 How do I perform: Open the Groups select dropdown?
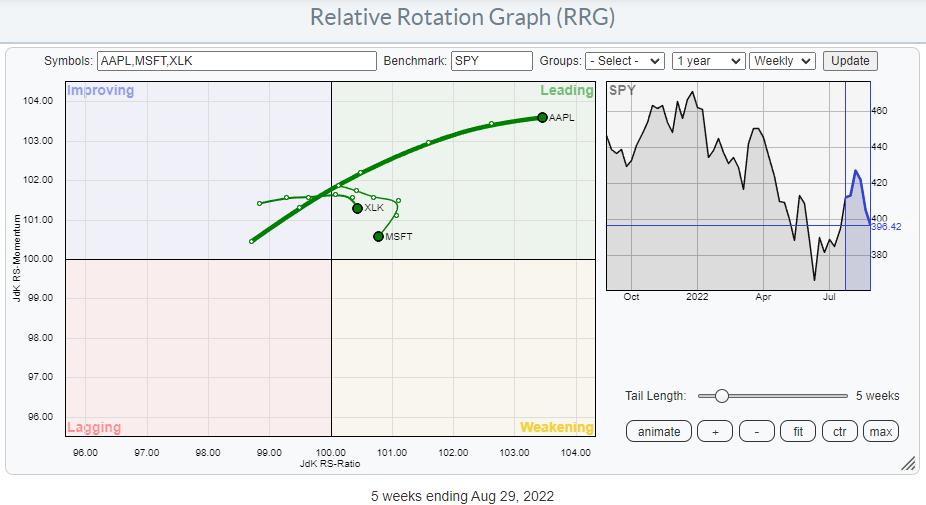625,61
